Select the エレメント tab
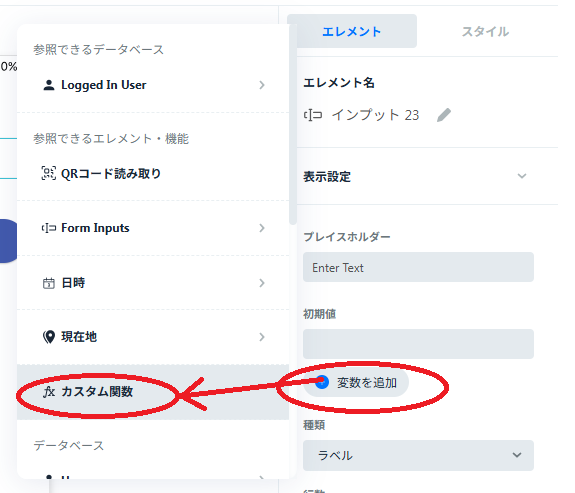575x493 pixels. [x=352, y=32]
